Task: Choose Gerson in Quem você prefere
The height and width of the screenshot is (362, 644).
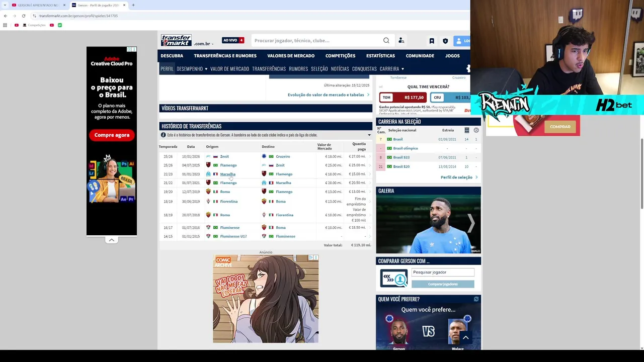Action: coord(399,332)
